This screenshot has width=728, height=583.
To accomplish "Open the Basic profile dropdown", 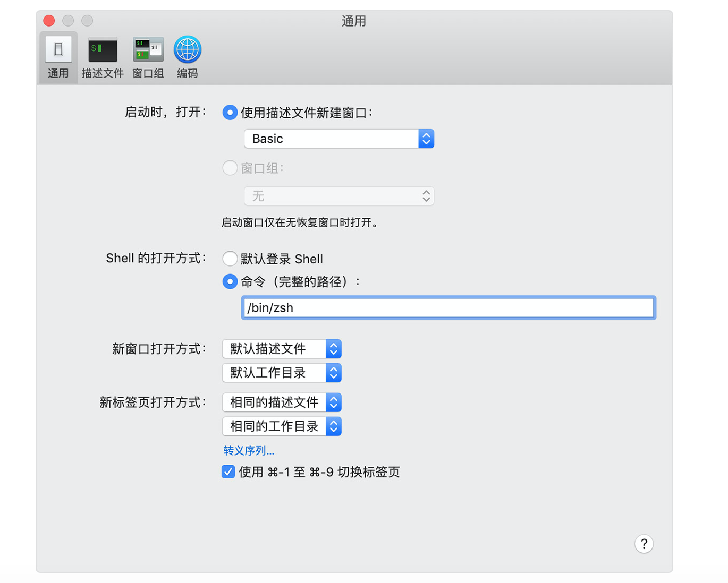I will coord(339,139).
